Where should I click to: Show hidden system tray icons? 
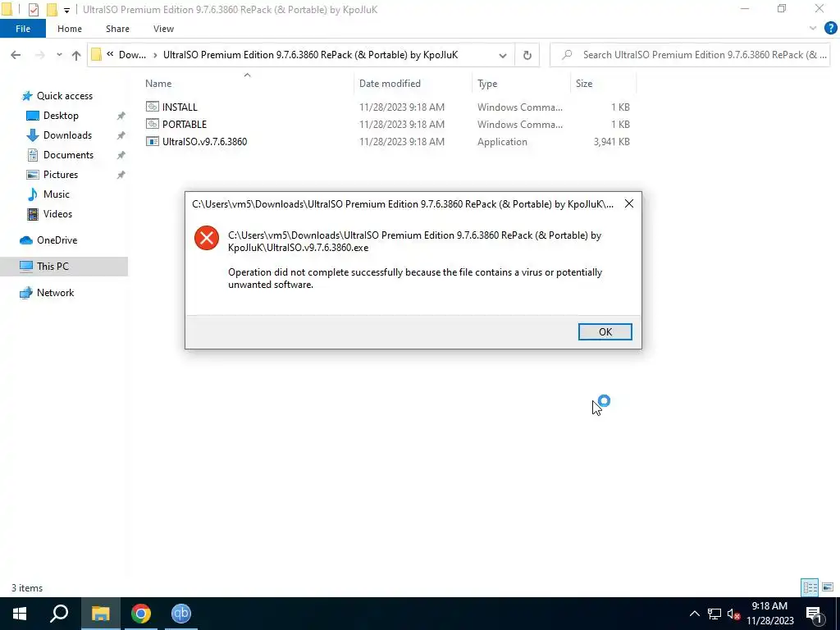coord(694,614)
